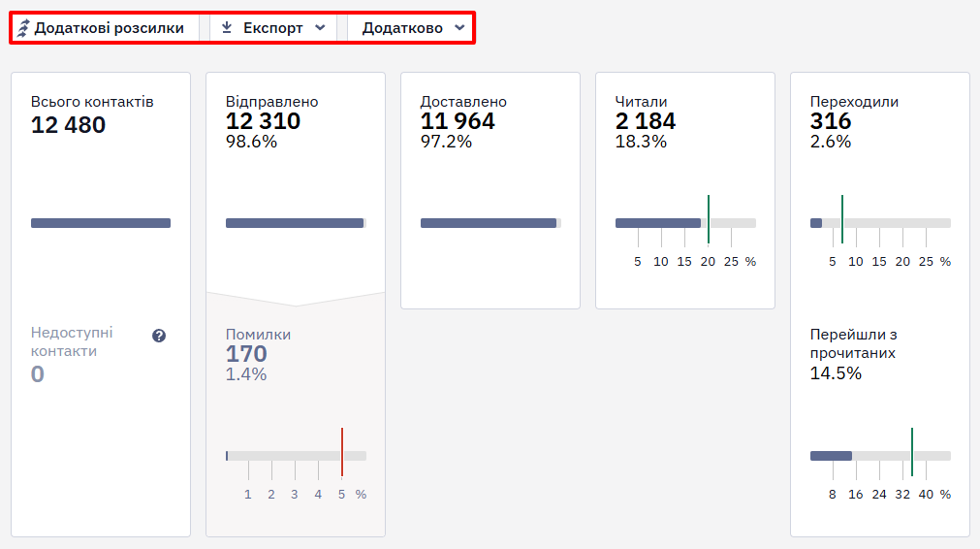This screenshot has height=549, width=980.
Task: Click the Перейшли з прочитаних value 14.5%
Action: pos(836,373)
